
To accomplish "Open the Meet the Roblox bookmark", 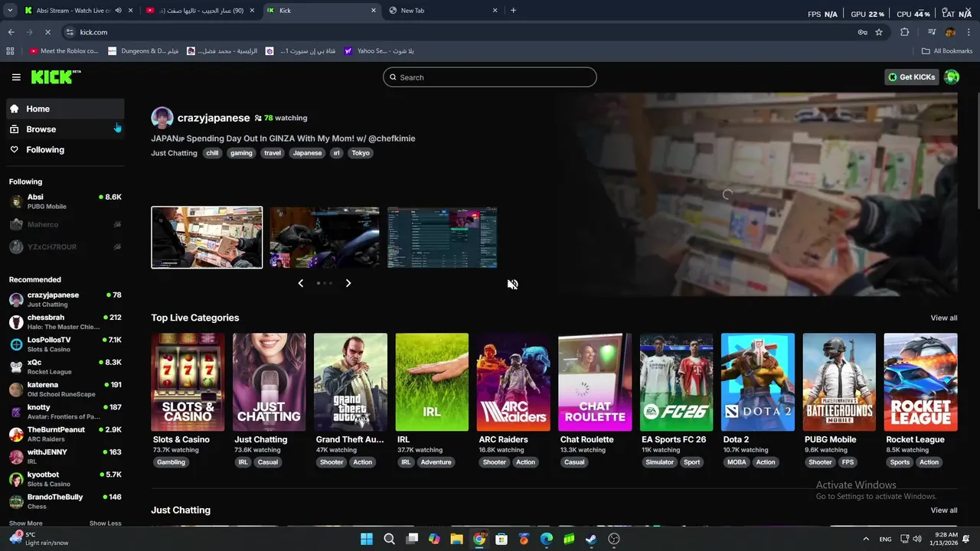I will coord(64,51).
